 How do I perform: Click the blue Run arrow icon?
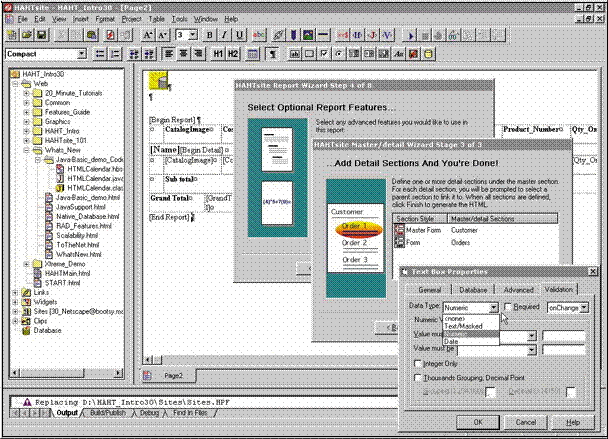[410, 36]
